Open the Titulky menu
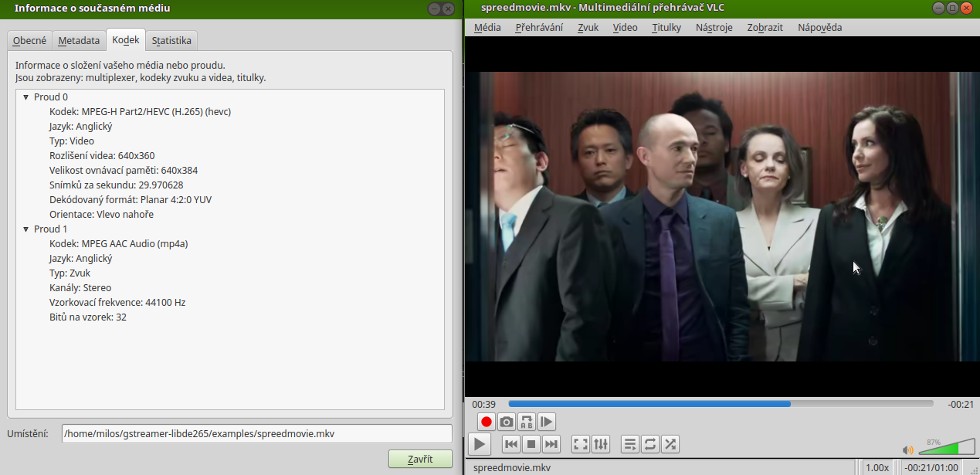Viewport: 980px width, 475px height. (x=666, y=27)
